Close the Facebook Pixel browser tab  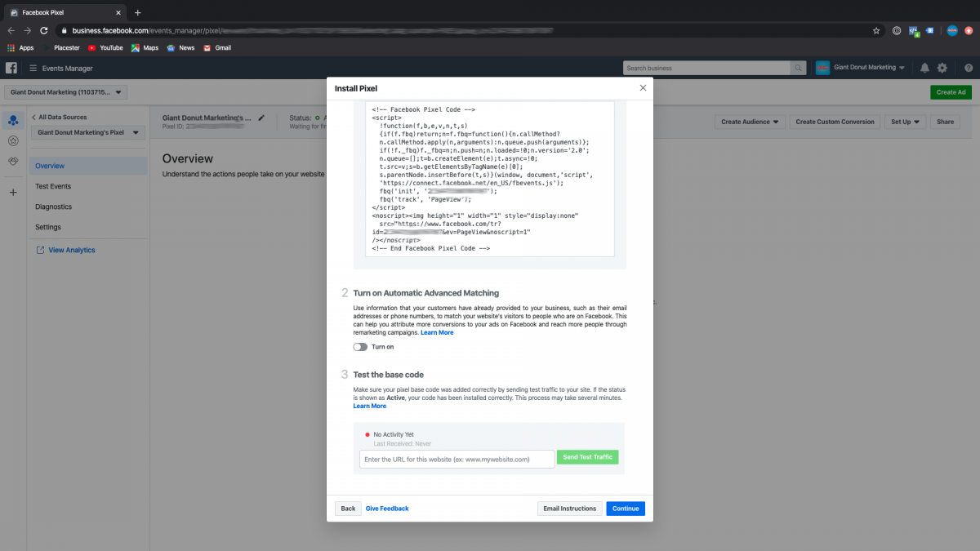120,12
